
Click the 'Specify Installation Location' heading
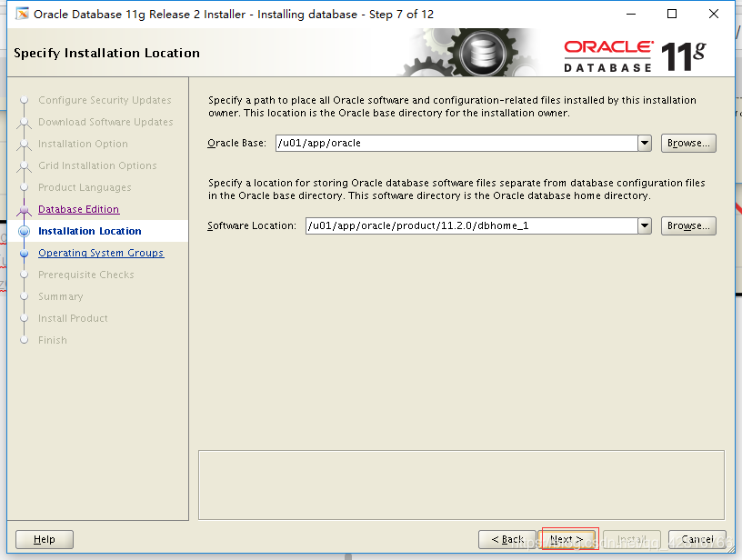click(x=107, y=53)
